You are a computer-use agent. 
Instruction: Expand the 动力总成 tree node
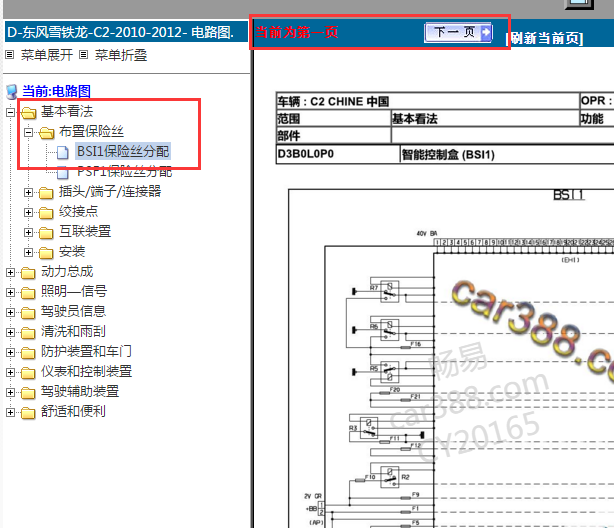11,272
